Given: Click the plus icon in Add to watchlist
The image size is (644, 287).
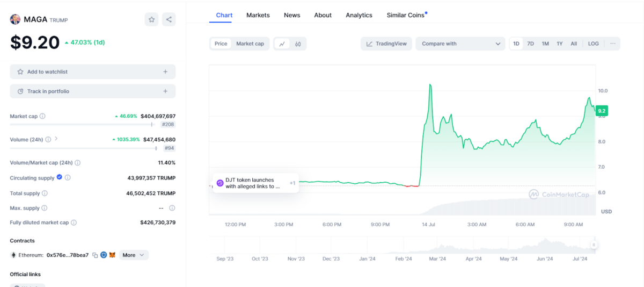Looking at the screenshot, I should (x=165, y=71).
